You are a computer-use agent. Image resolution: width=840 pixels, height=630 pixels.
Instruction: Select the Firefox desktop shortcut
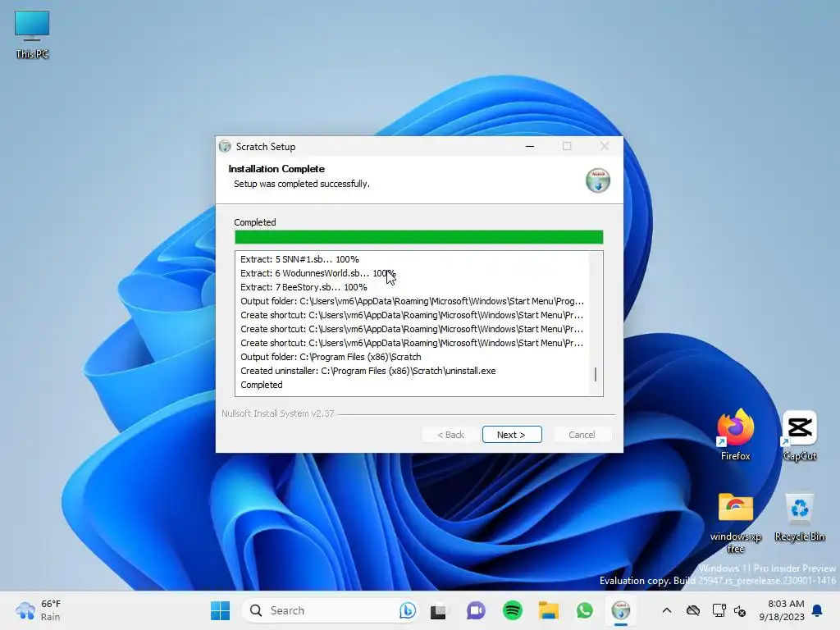click(736, 435)
